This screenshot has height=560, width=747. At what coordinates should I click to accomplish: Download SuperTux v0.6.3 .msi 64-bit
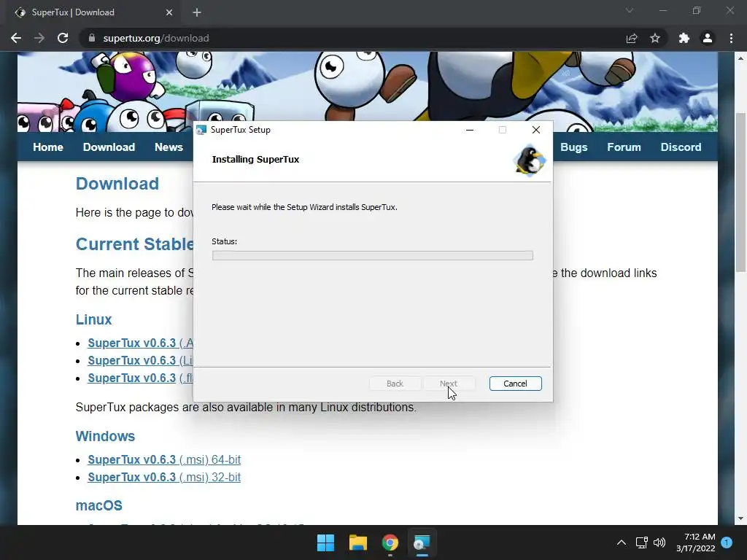164,459
